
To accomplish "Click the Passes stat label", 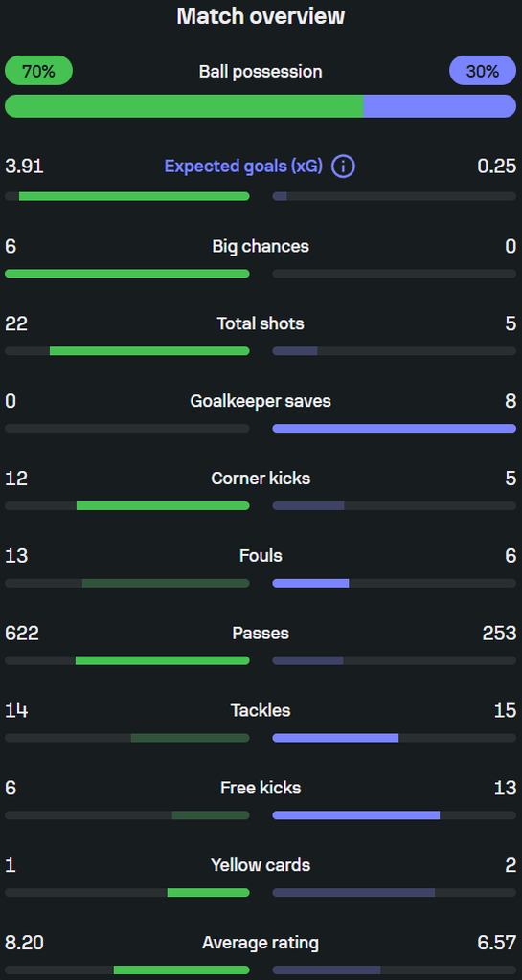I will pyautogui.click(x=261, y=634).
